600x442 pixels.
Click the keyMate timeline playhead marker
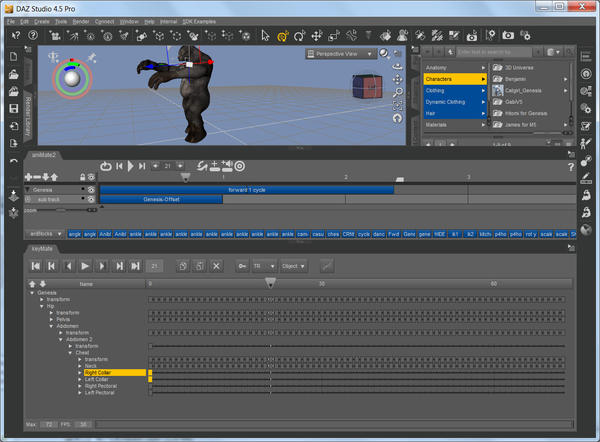click(x=269, y=284)
